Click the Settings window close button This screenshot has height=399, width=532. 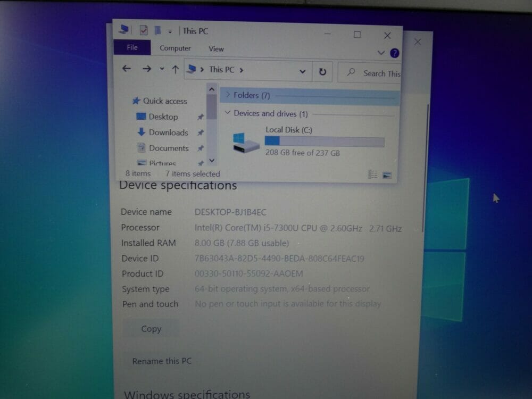418,41
